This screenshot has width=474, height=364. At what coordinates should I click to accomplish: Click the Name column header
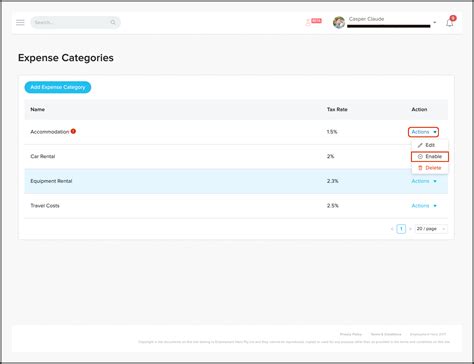click(37, 109)
